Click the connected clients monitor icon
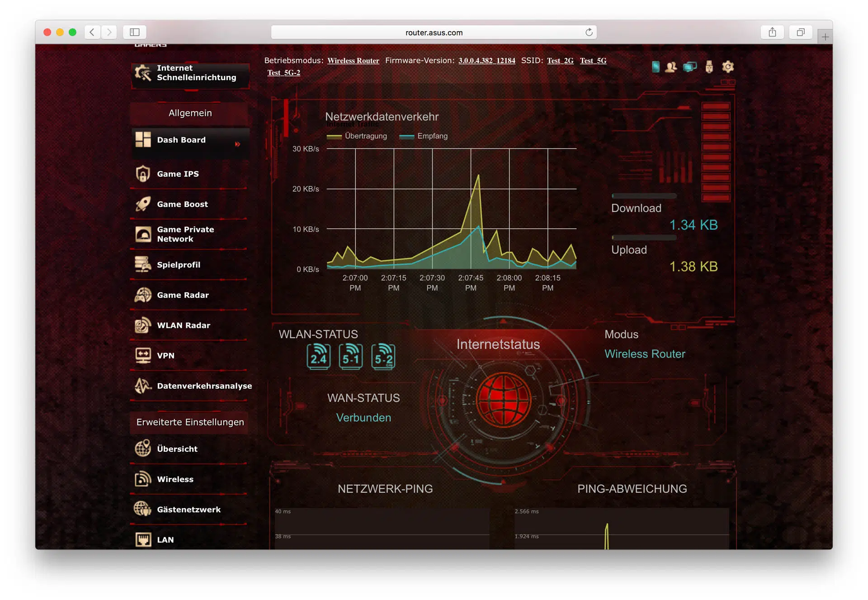This screenshot has height=600, width=868. pyautogui.click(x=690, y=67)
